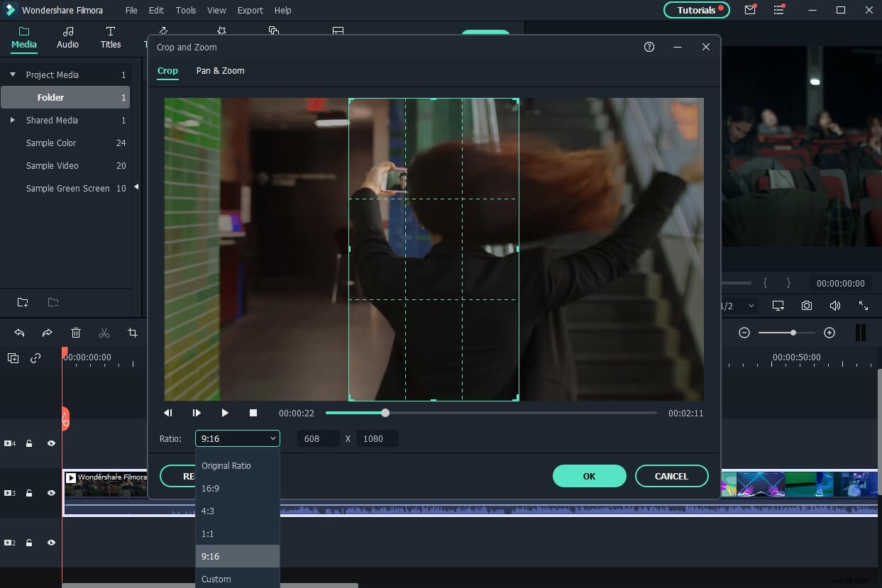Choose Custom in the open ratio dropdown
This screenshot has height=588, width=882.
pyautogui.click(x=216, y=579)
